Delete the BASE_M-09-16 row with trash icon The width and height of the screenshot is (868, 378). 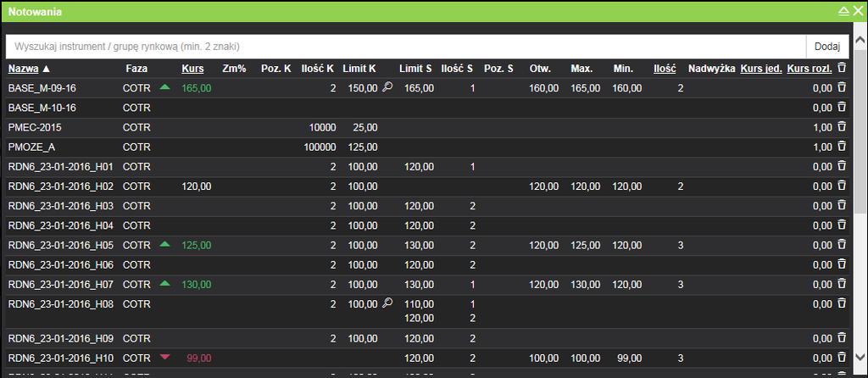tap(842, 87)
